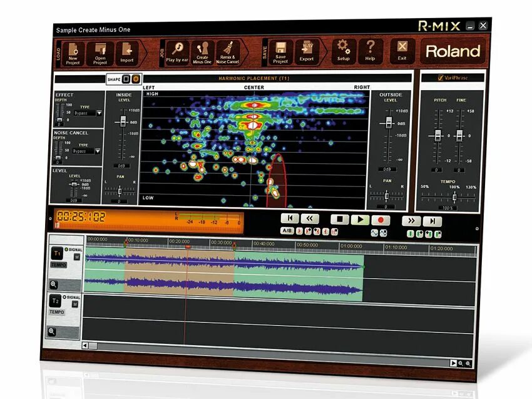Start playback with the play button
This screenshot has height=399, width=532.
coord(361,220)
